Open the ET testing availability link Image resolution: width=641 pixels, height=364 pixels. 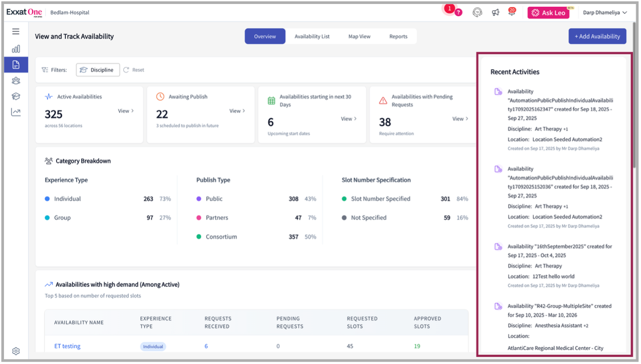67,346
